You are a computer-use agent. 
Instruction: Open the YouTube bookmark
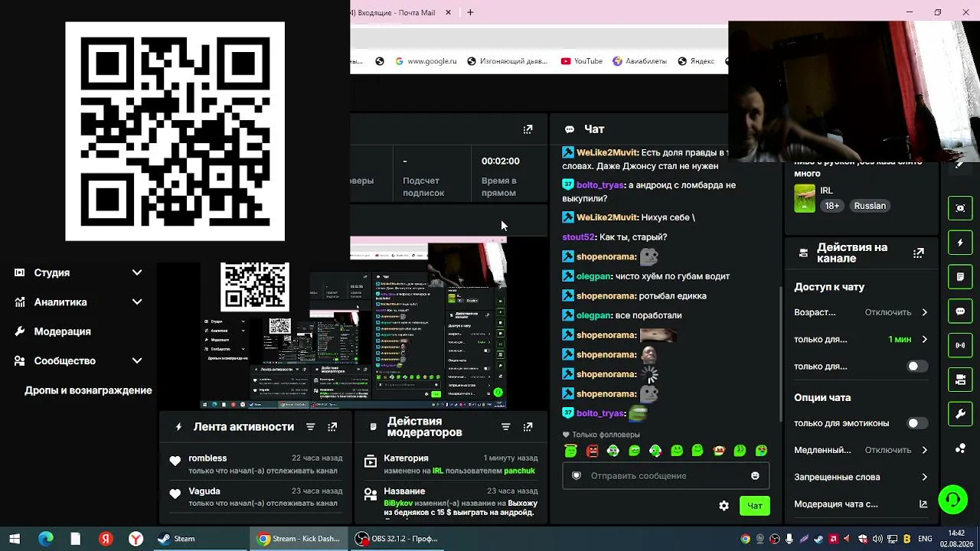coord(581,61)
